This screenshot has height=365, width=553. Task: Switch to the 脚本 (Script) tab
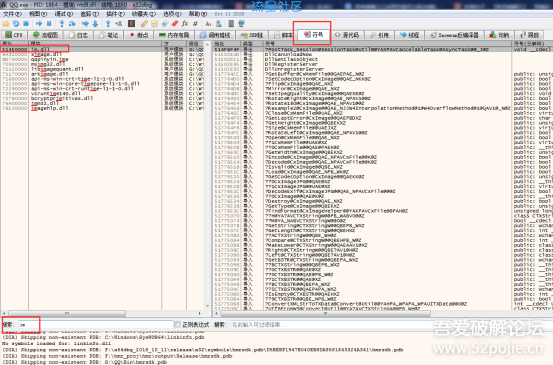pos(284,35)
